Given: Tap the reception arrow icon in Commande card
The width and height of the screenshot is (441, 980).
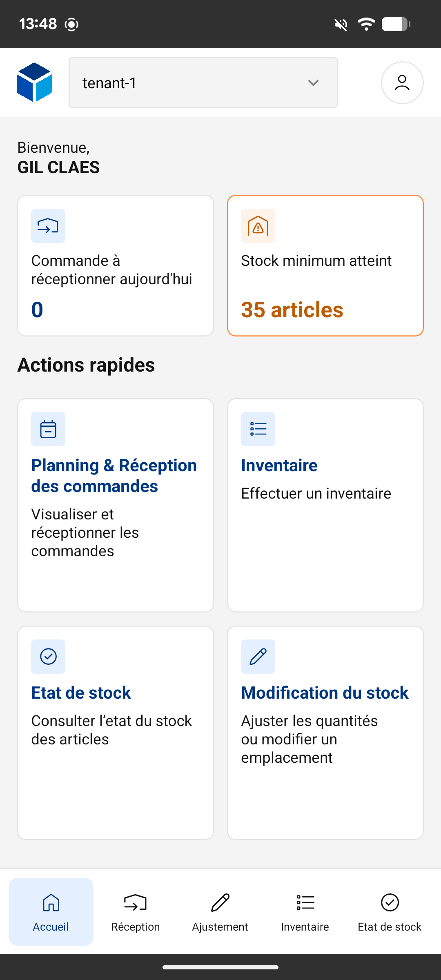Looking at the screenshot, I should [x=48, y=226].
